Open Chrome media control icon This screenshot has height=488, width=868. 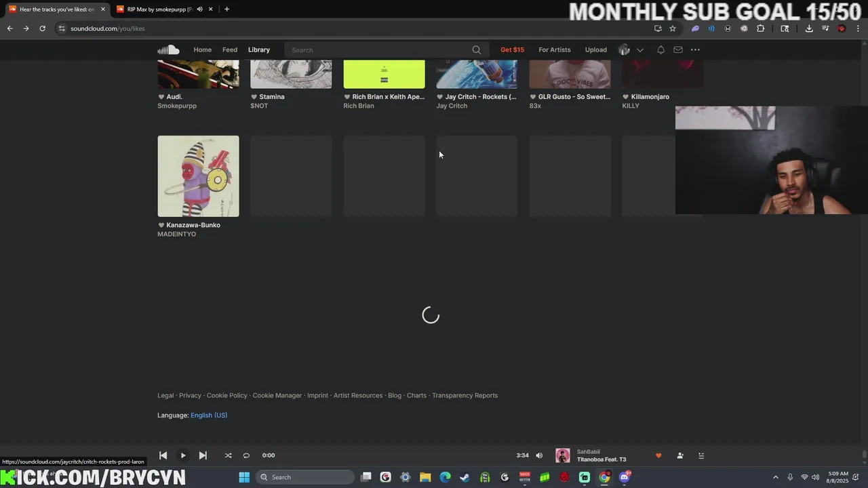[x=825, y=28]
